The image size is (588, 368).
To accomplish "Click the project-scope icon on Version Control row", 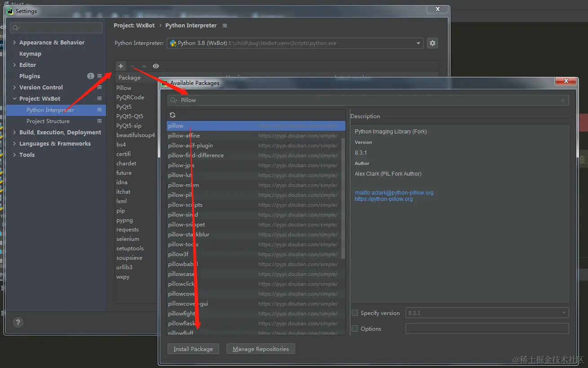I will [x=100, y=88].
